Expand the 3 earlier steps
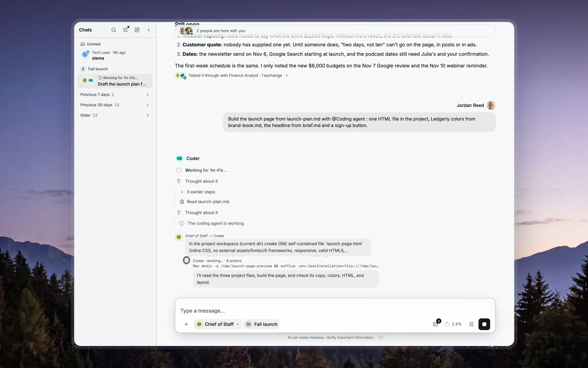588x368 pixels. 198,192
